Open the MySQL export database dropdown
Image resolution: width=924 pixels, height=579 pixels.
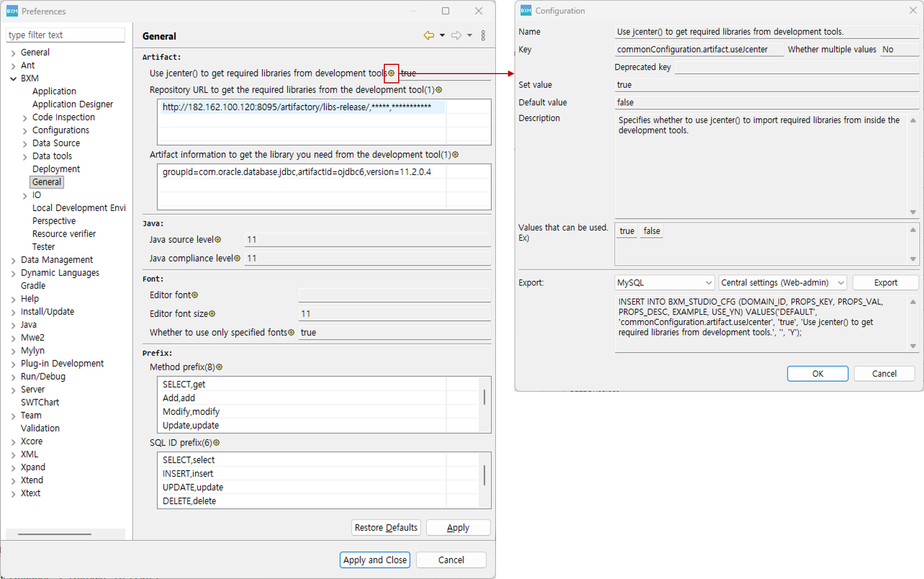(x=664, y=283)
